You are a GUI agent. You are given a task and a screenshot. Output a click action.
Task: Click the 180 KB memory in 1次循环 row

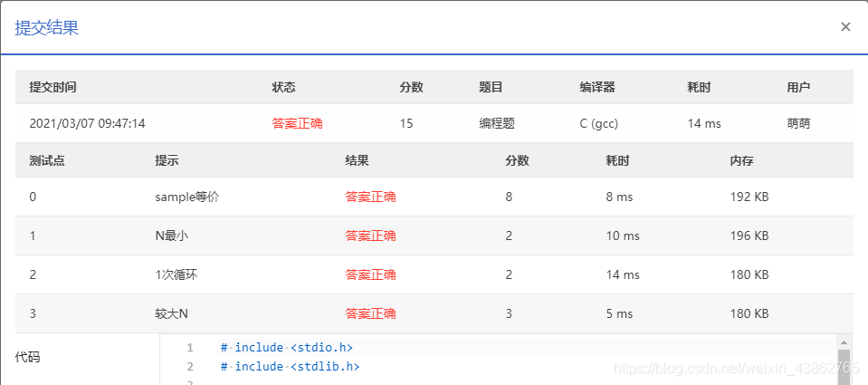pos(749,274)
